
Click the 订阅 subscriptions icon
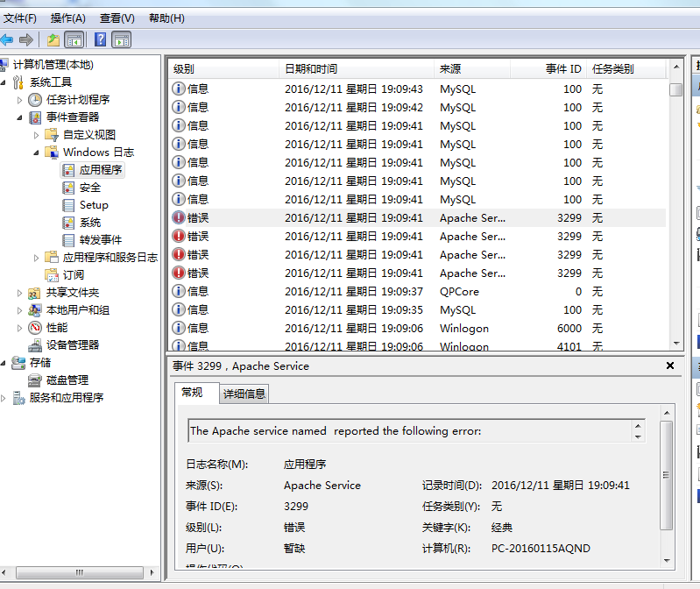pyautogui.click(x=52, y=275)
